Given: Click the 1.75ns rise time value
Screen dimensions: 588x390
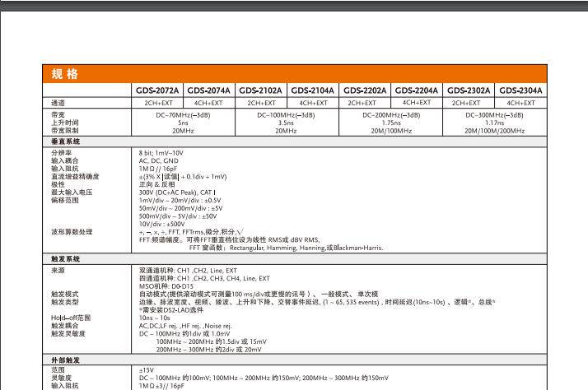Looking at the screenshot, I should coord(391,123).
